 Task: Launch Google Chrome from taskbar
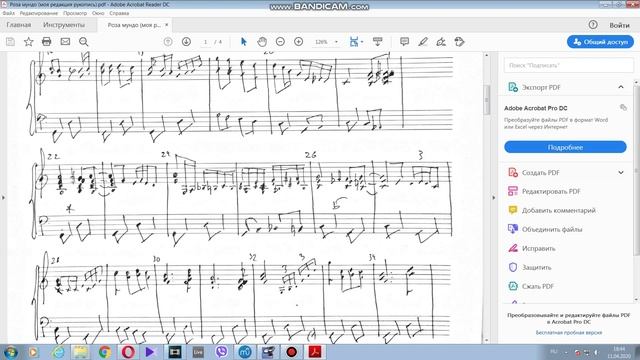coord(105,351)
